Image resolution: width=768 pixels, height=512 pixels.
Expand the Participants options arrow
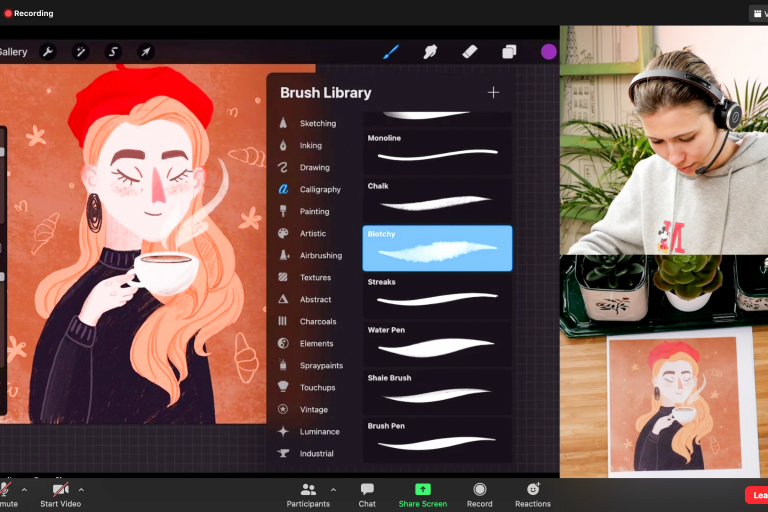[x=333, y=490]
